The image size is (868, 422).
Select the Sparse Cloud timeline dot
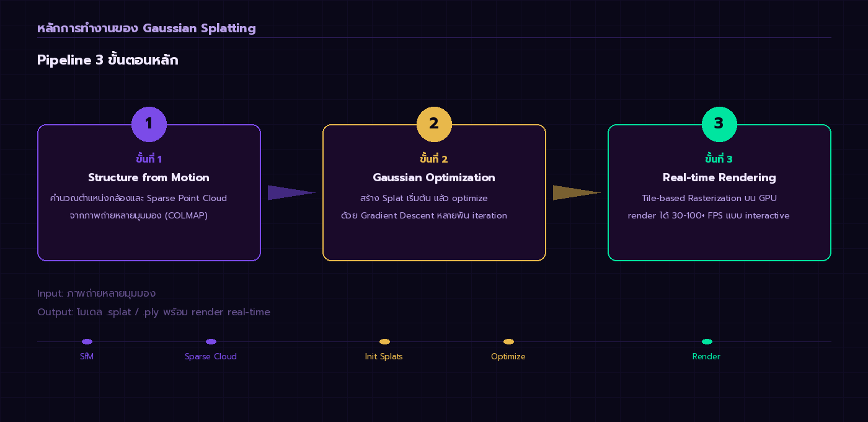click(x=211, y=341)
